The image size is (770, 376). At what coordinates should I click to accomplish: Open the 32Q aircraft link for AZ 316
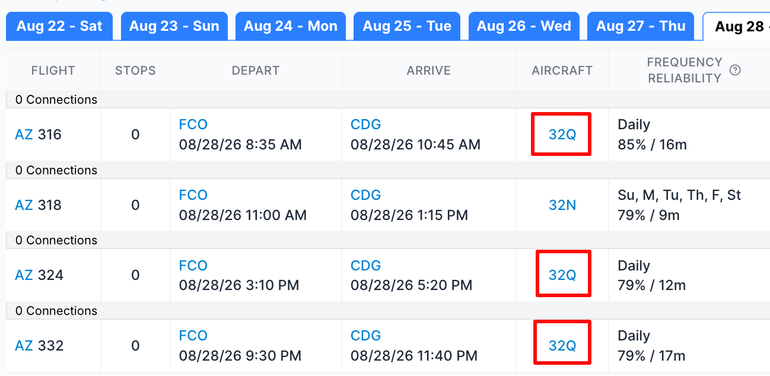pyautogui.click(x=562, y=134)
